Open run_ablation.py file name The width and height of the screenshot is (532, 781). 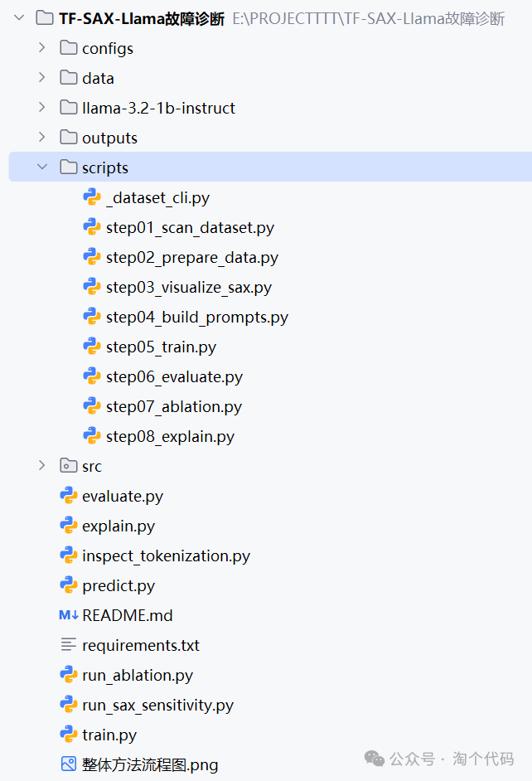[138, 676]
